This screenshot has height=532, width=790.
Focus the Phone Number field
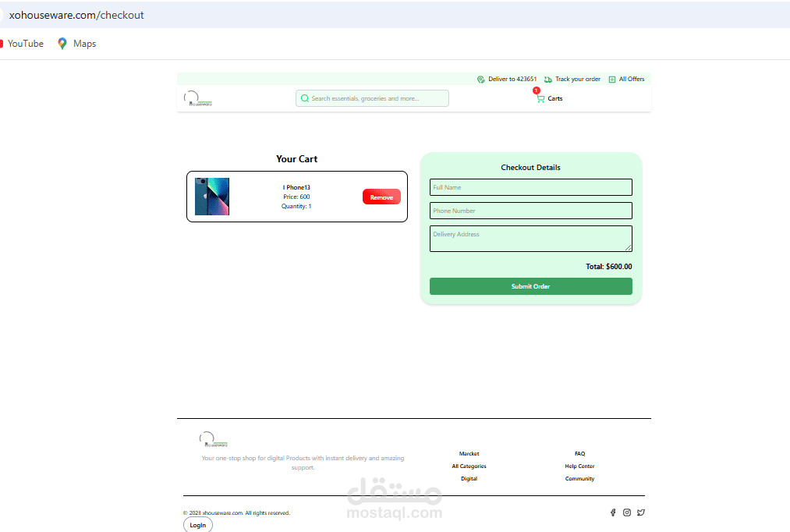[x=531, y=211]
